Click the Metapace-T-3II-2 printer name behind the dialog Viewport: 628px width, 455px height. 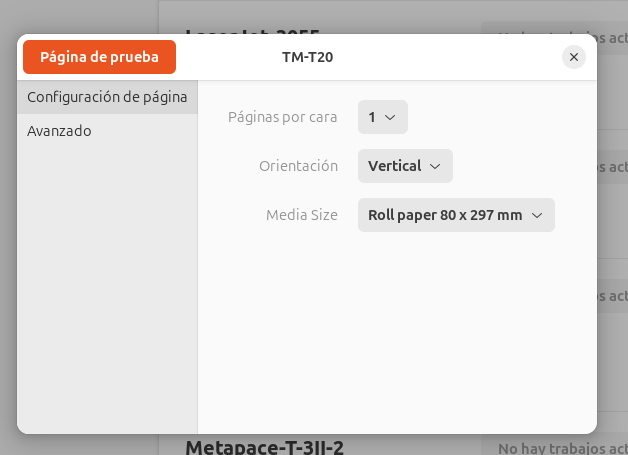point(265,447)
